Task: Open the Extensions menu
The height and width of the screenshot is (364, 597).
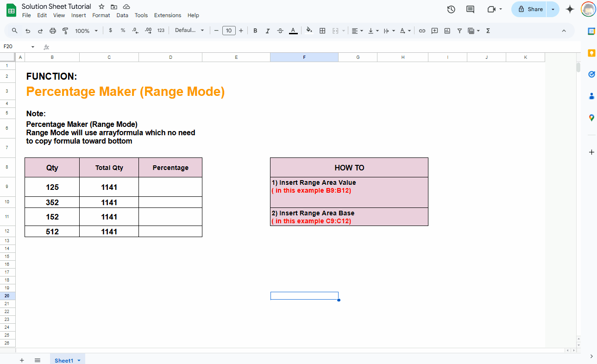Action: click(x=168, y=15)
